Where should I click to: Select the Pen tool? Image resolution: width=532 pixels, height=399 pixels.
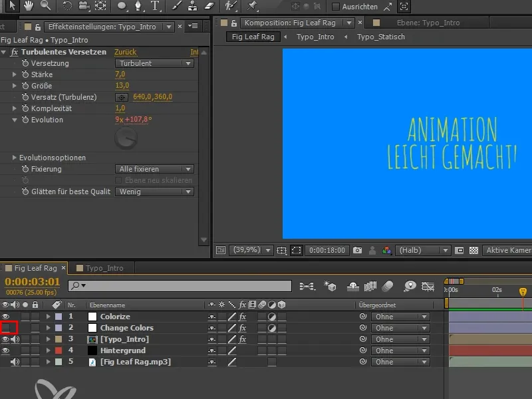pos(138,6)
